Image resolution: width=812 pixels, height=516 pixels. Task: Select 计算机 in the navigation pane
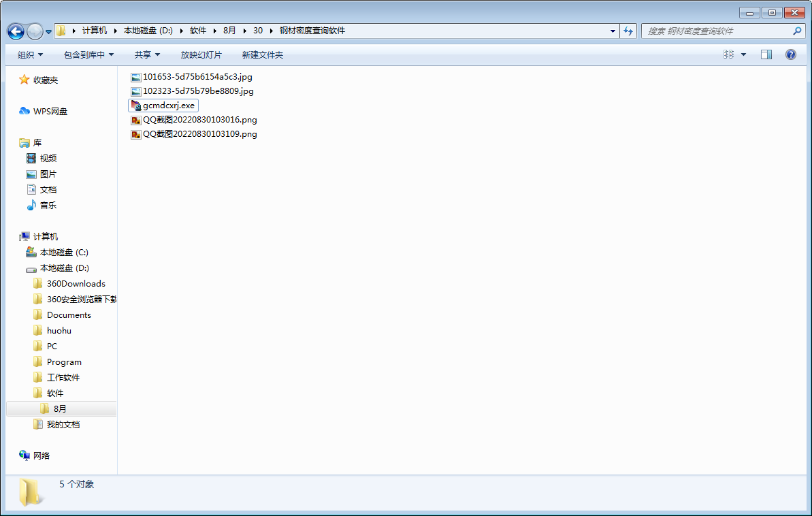point(46,237)
